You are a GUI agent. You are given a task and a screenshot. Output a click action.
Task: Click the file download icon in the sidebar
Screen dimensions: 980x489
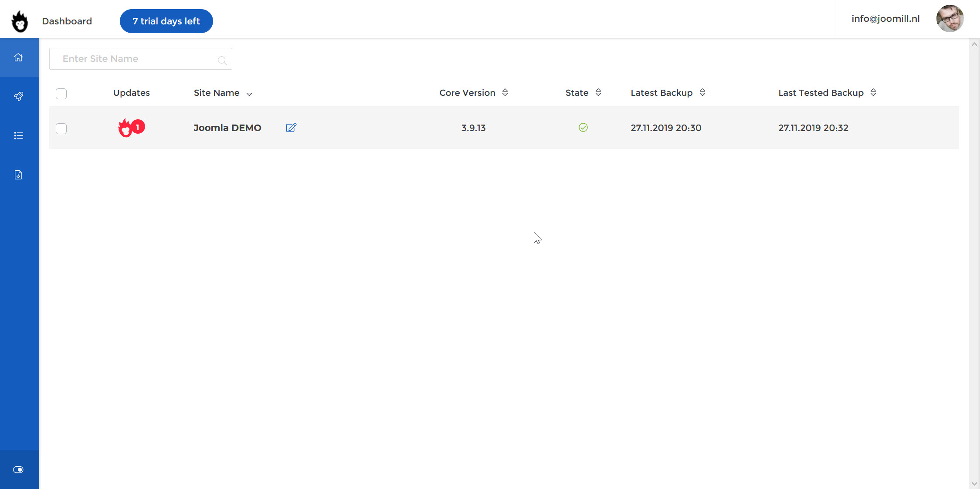[18, 175]
